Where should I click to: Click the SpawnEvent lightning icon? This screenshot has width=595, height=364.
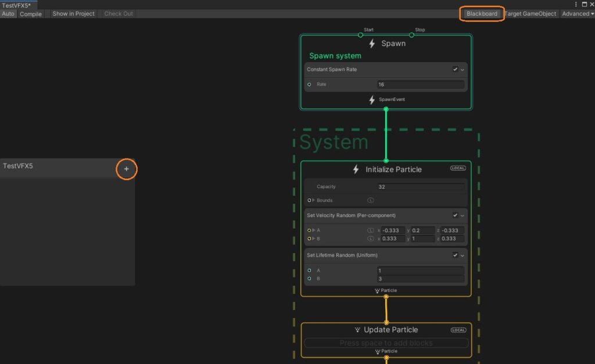pyautogui.click(x=372, y=100)
